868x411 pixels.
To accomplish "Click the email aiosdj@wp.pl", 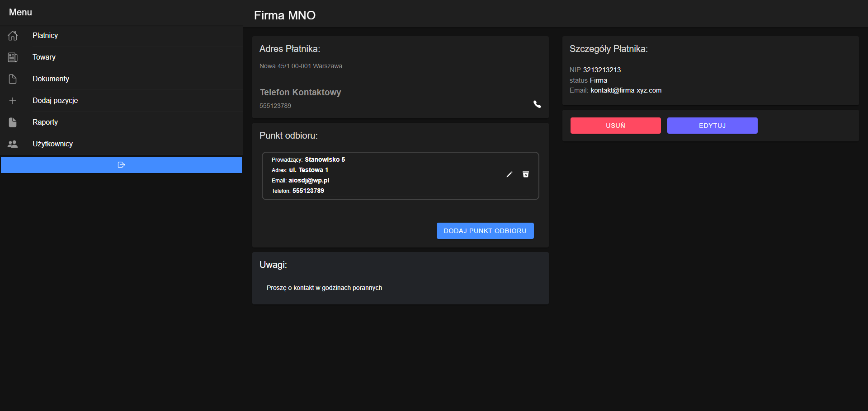I will [x=309, y=180].
